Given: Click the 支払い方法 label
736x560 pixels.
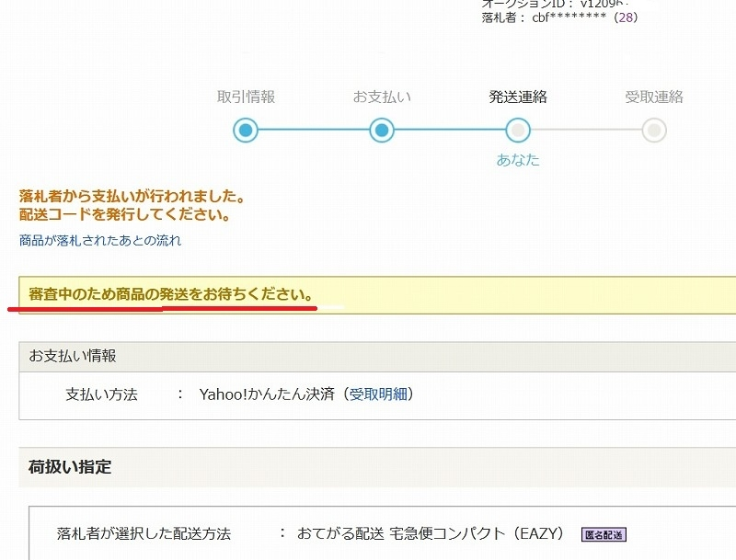Looking at the screenshot, I should (101, 394).
